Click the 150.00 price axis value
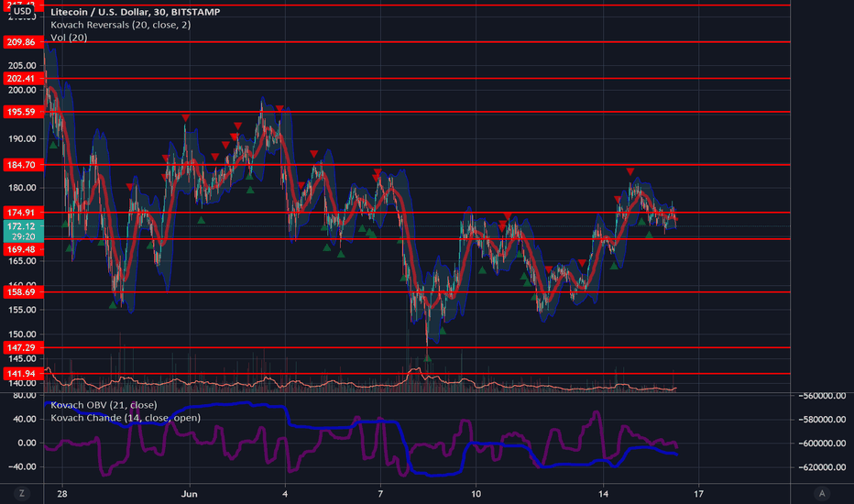The image size is (854, 504). [22, 334]
